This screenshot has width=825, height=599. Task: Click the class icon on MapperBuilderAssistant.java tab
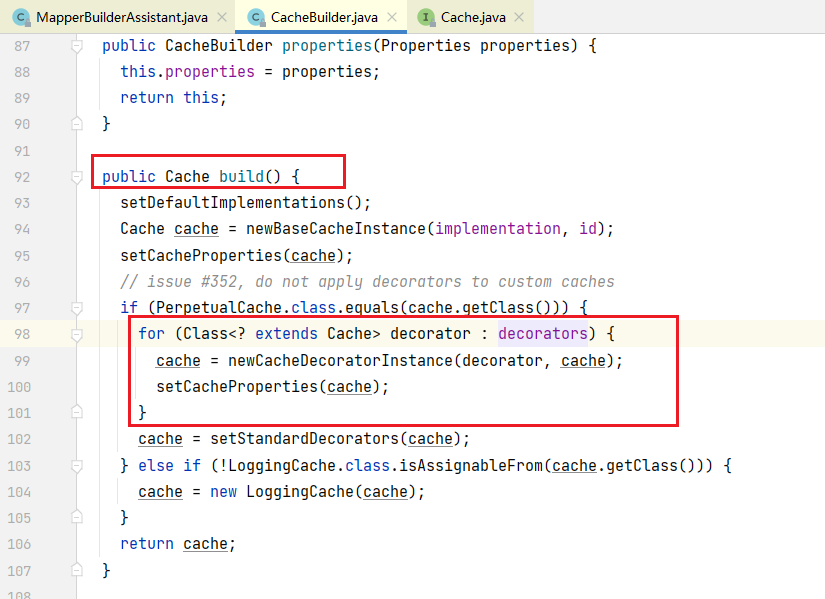pyautogui.click(x=20, y=17)
